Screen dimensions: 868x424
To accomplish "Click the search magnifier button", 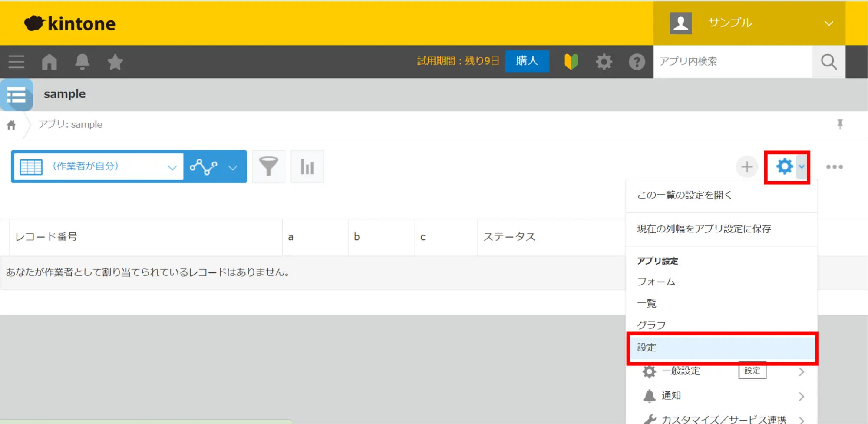I will [828, 62].
